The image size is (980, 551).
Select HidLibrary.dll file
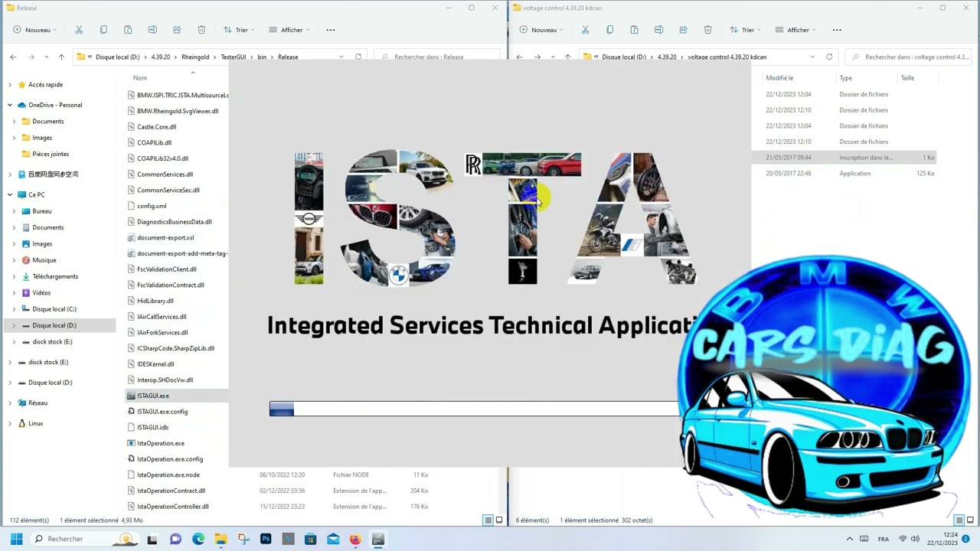pyautogui.click(x=155, y=301)
